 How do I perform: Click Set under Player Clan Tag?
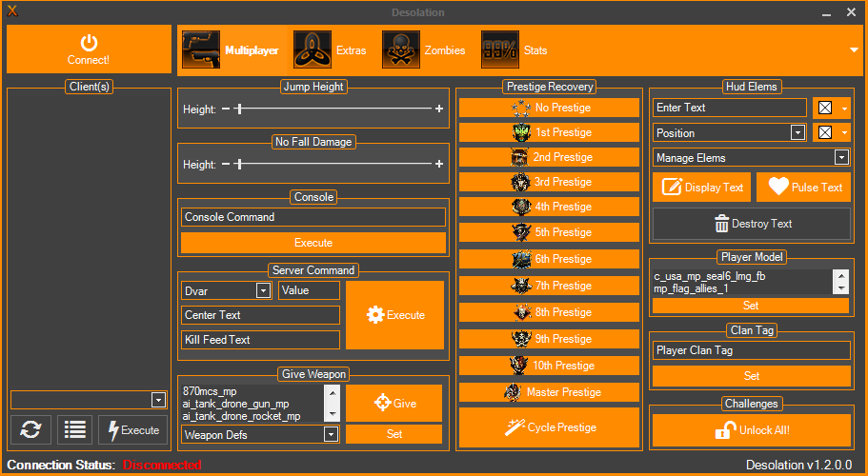pos(751,376)
